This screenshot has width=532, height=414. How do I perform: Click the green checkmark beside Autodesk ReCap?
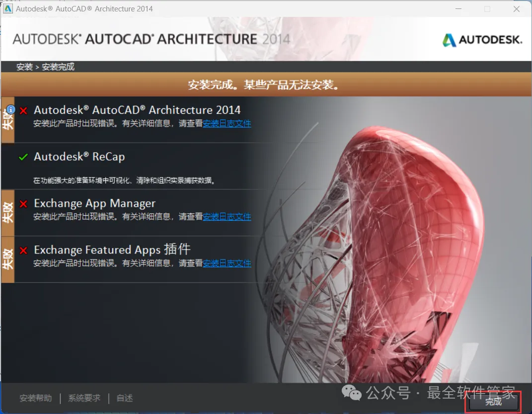23,157
